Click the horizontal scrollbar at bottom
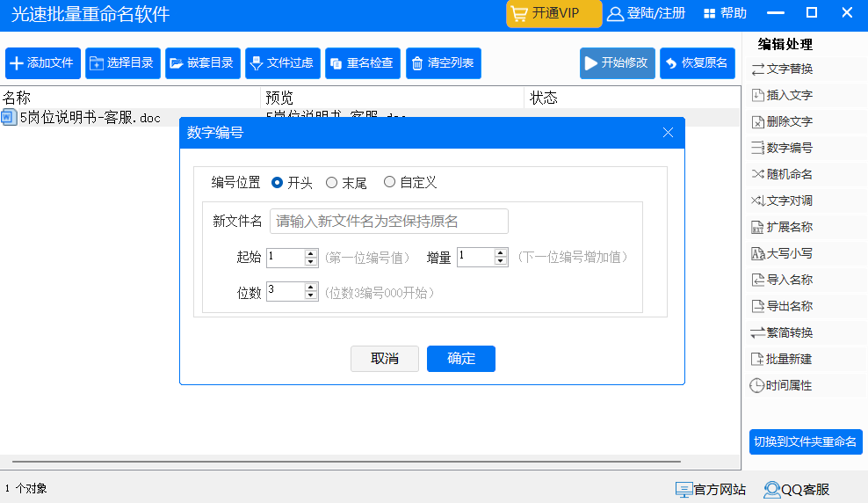Screen dimensions: 868x503 click(346, 462)
